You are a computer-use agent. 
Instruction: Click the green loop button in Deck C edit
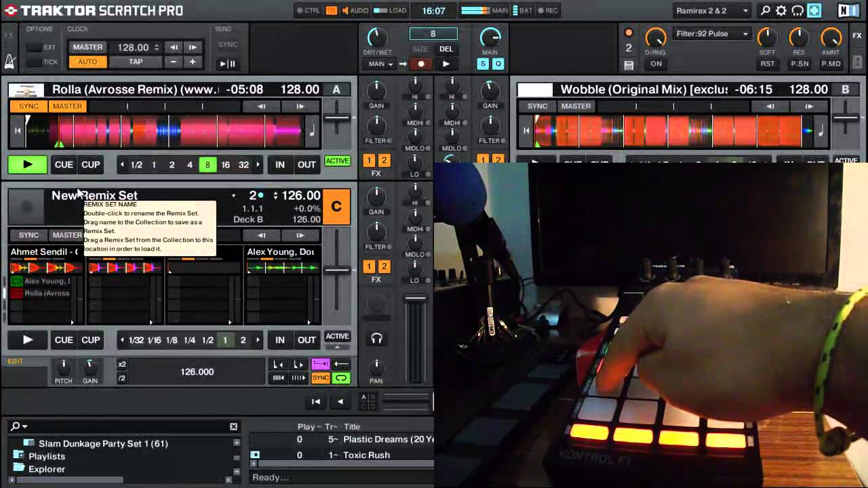click(x=341, y=378)
